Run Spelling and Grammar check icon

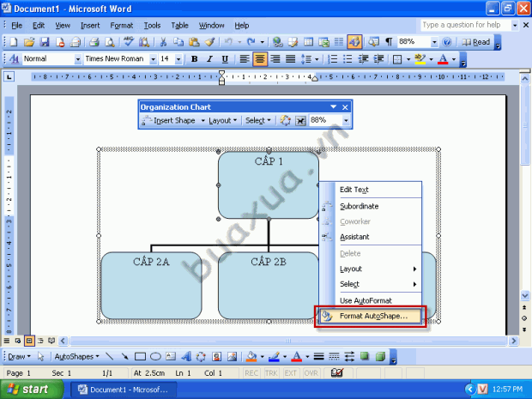click(x=128, y=42)
